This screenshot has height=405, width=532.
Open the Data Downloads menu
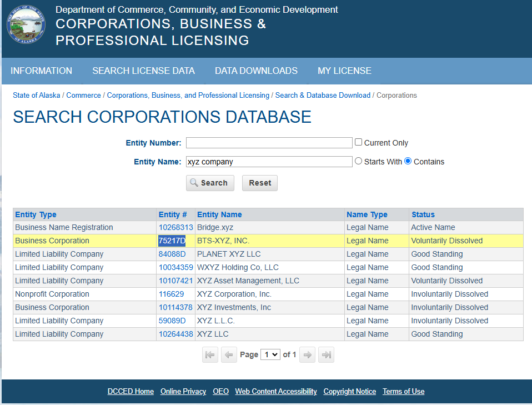pos(256,71)
